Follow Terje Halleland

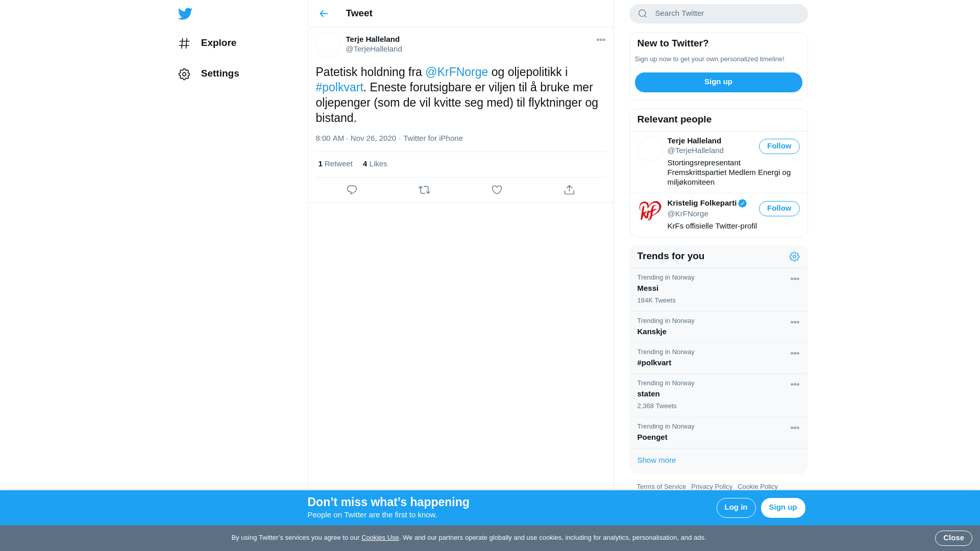779,146
